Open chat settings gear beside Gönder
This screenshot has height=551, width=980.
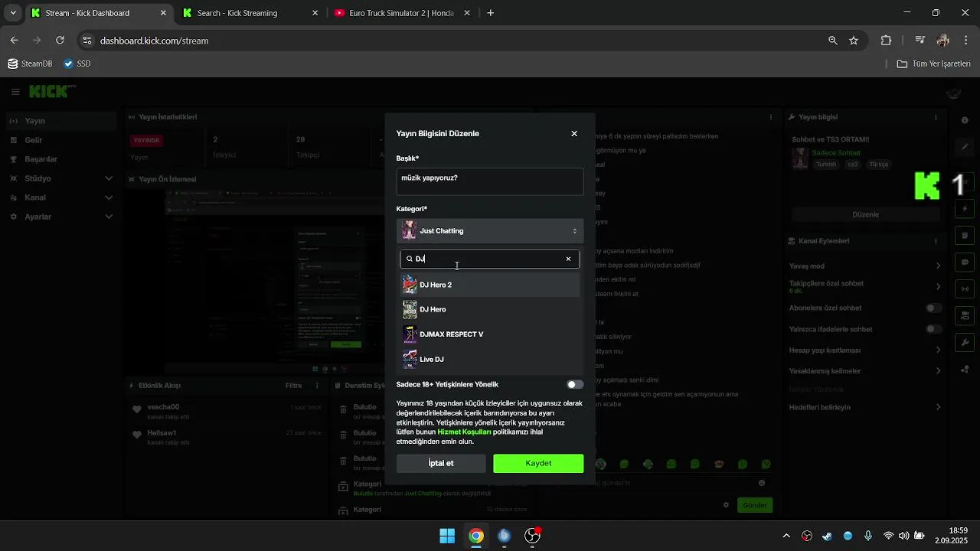point(726,505)
